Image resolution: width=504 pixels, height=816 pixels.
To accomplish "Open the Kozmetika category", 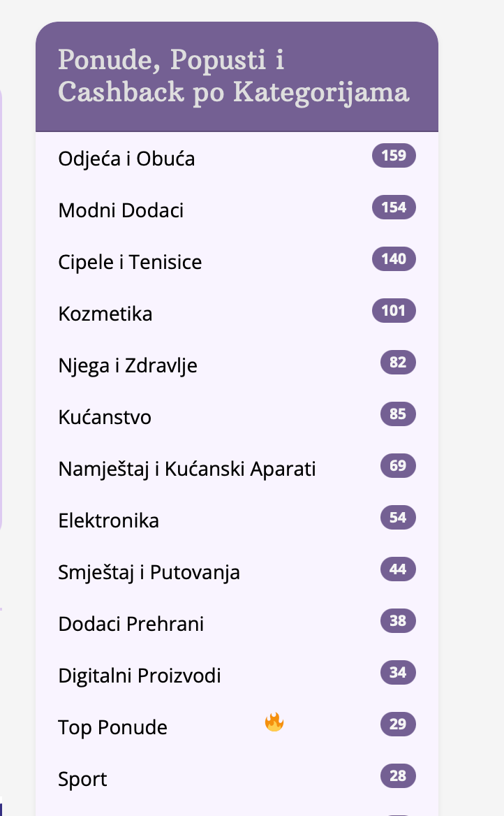I will (x=105, y=314).
